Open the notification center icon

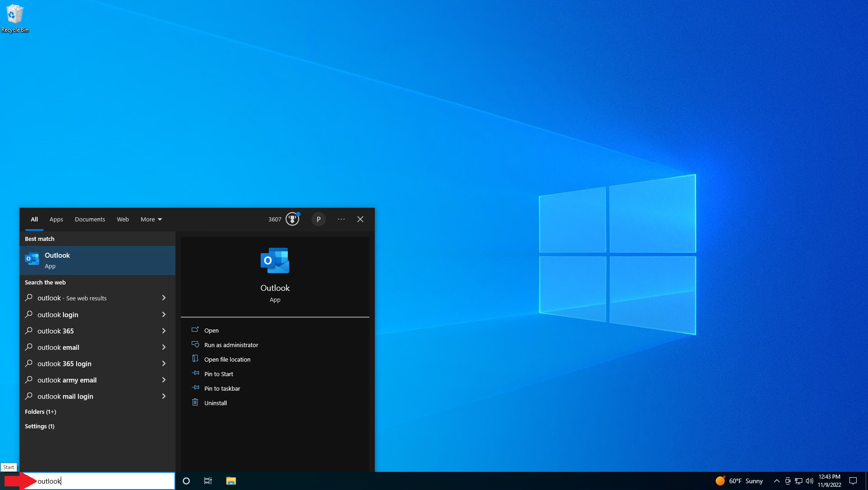tap(853, 481)
